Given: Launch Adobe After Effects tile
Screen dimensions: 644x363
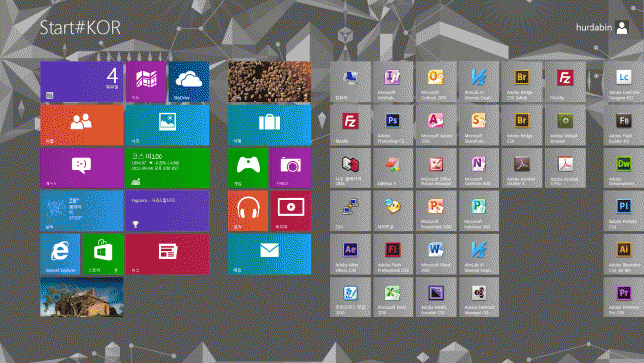Looking at the screenshot, I should [x=350, y=254].
